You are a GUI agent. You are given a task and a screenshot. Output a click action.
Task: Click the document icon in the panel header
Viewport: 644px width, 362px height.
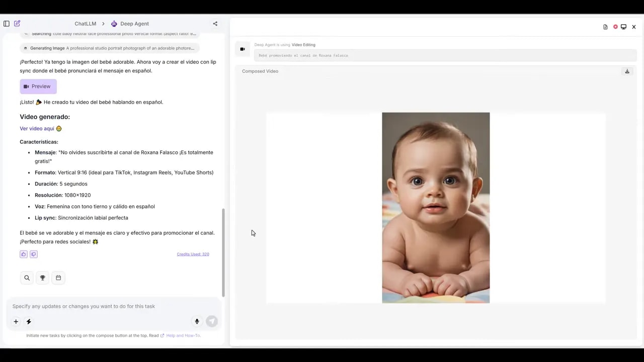pos(605,27)
